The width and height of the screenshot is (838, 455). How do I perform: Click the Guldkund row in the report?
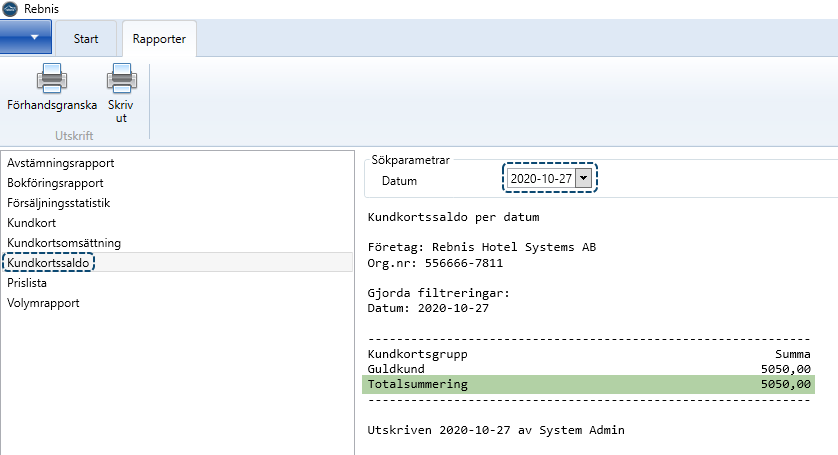click(588, 369)
